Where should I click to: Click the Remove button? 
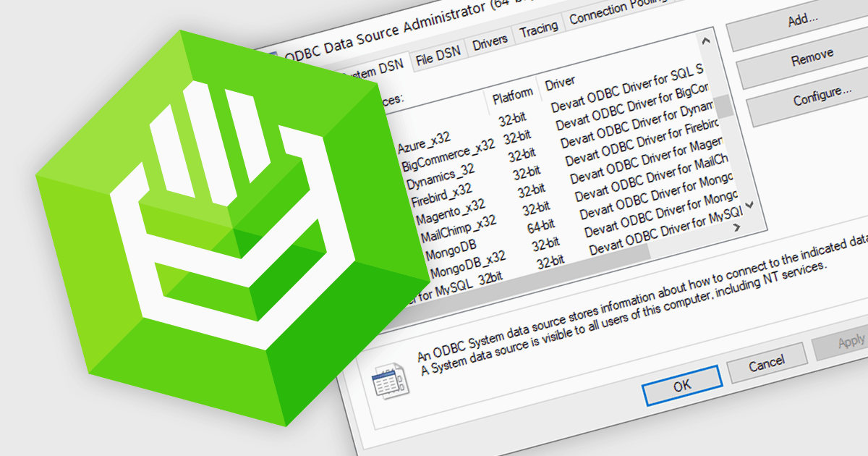[812, 58]
